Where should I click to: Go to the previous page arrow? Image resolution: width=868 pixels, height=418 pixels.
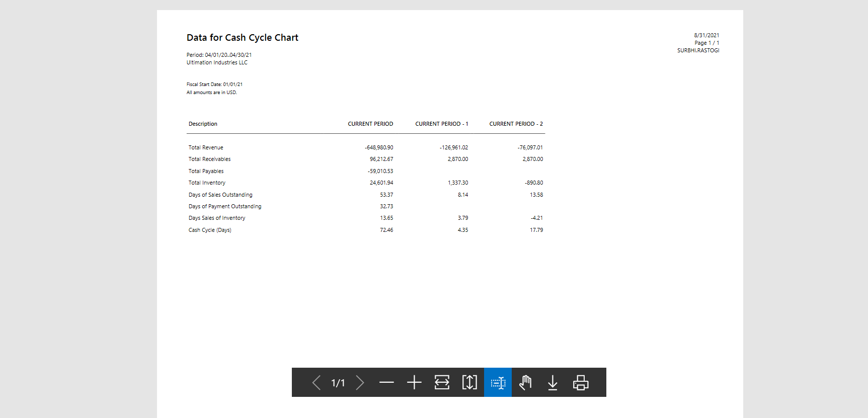317,383
